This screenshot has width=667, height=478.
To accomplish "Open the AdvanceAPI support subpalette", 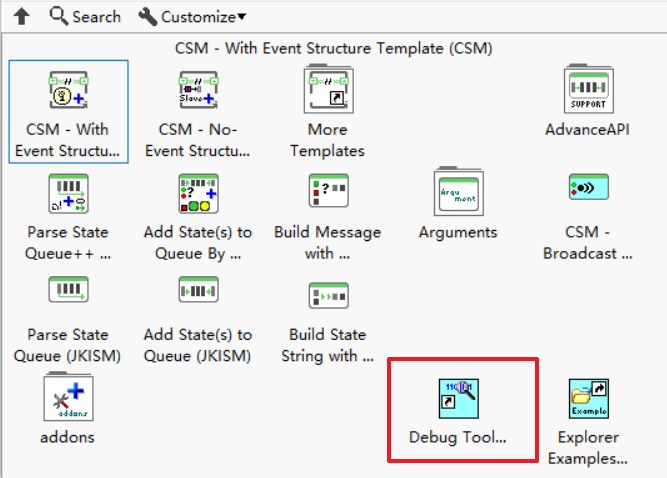I will [588, 89].
